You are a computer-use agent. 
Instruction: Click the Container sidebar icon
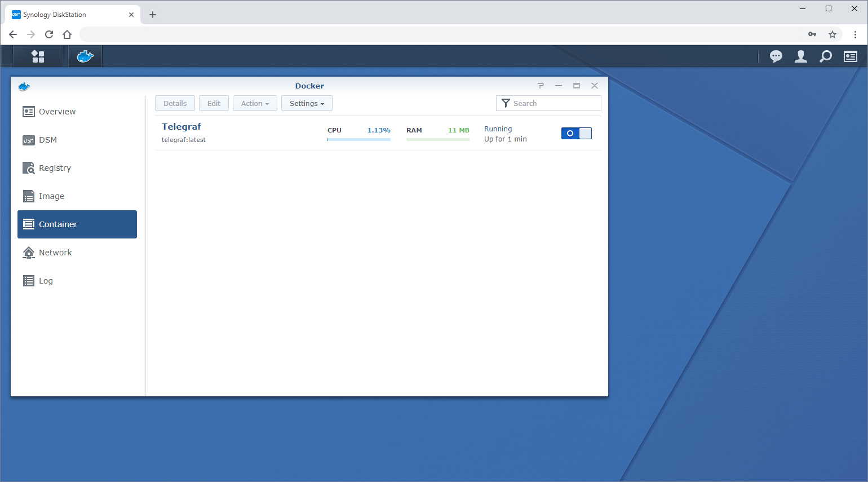(29, 224)
